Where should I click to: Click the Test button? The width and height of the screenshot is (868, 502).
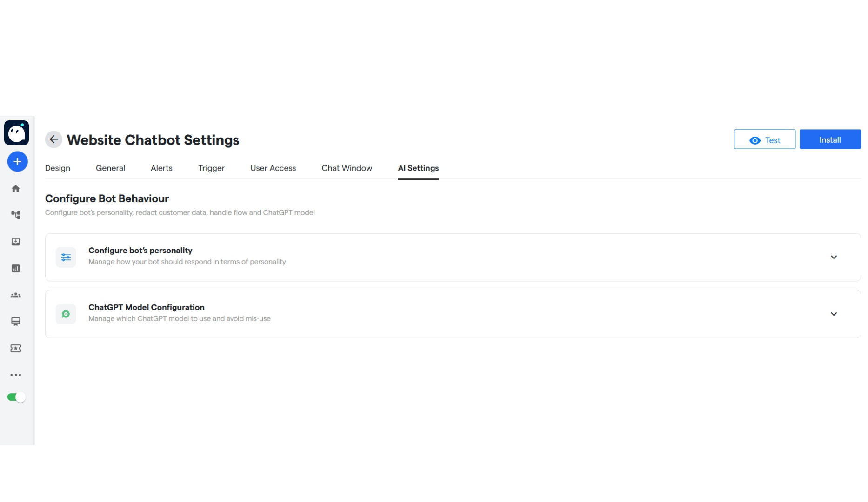[x=765, y=139]
